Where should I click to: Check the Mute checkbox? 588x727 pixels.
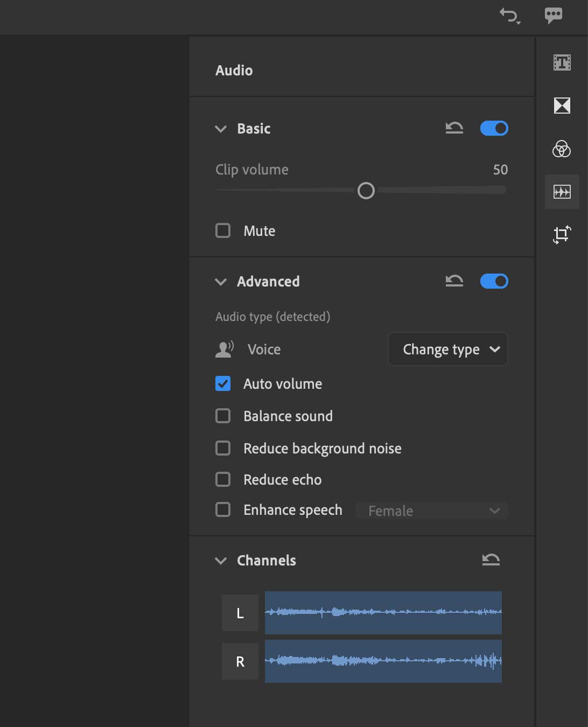223,230
